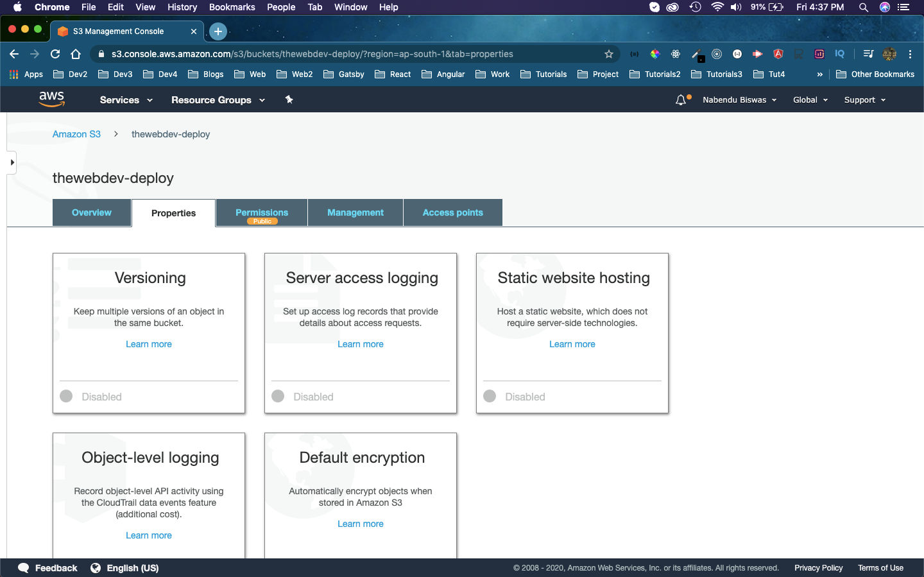The width and height of the screenshot is (924, 577).
Task: Click the English (US) language selector
Action: click(133, 568)
